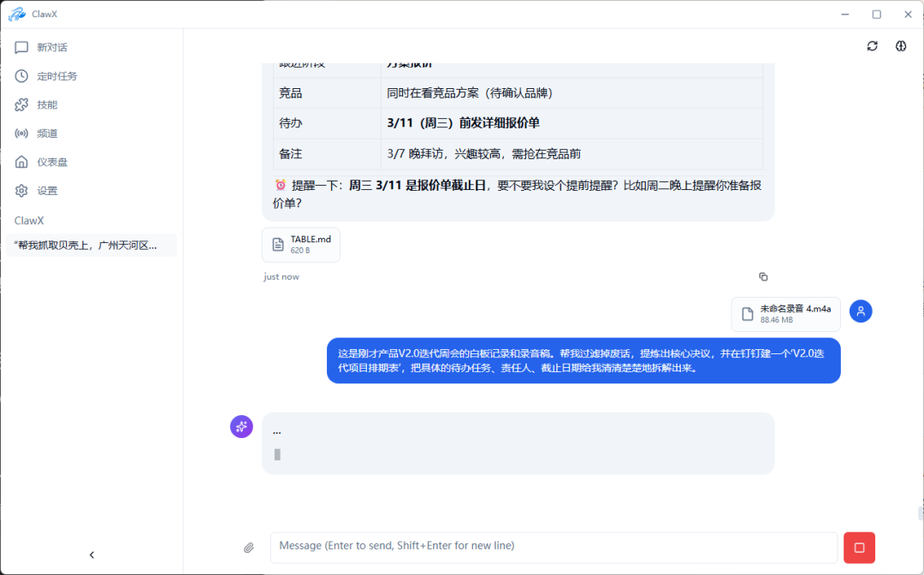The height and width of the screenshot is (575, 924).
Task: Click the house dashboard icon
Action: (21, 162)
